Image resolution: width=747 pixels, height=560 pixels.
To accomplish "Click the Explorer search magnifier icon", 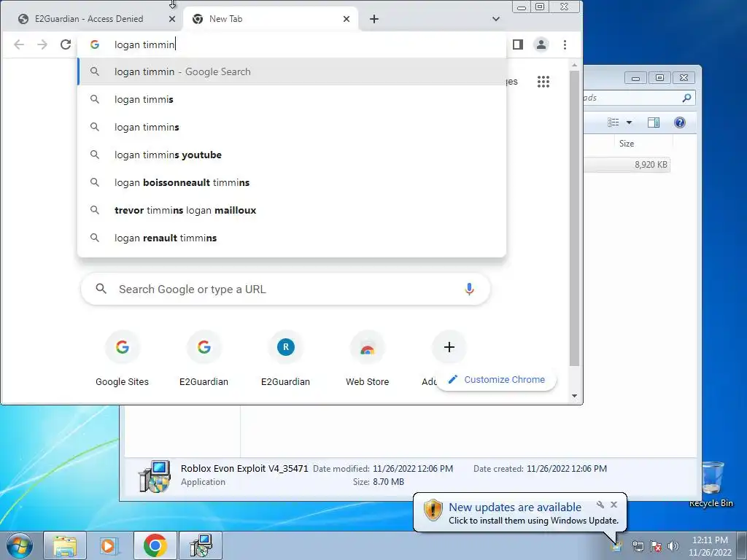I will tap(686, 98).
